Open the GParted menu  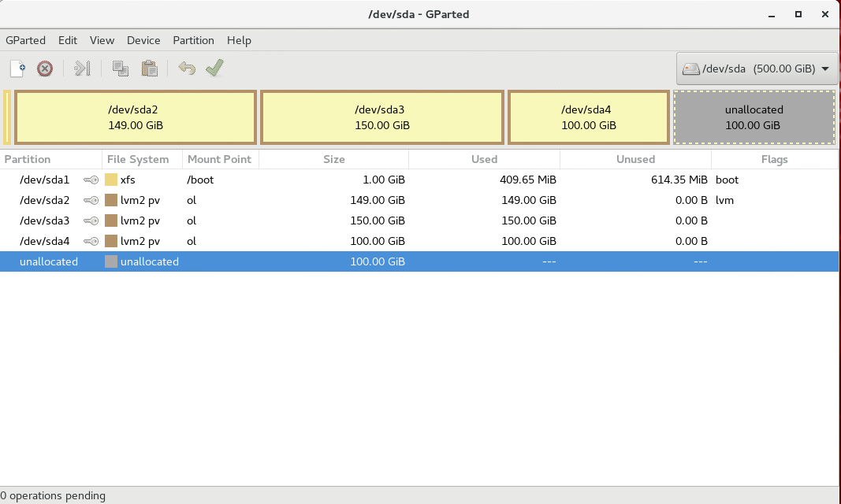pos(25,40)
